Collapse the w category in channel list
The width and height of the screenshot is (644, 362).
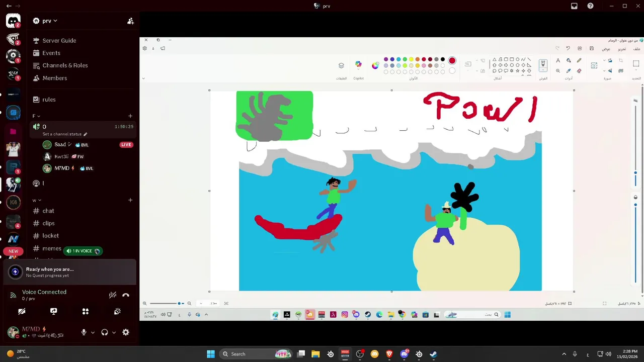pos(37,200)
